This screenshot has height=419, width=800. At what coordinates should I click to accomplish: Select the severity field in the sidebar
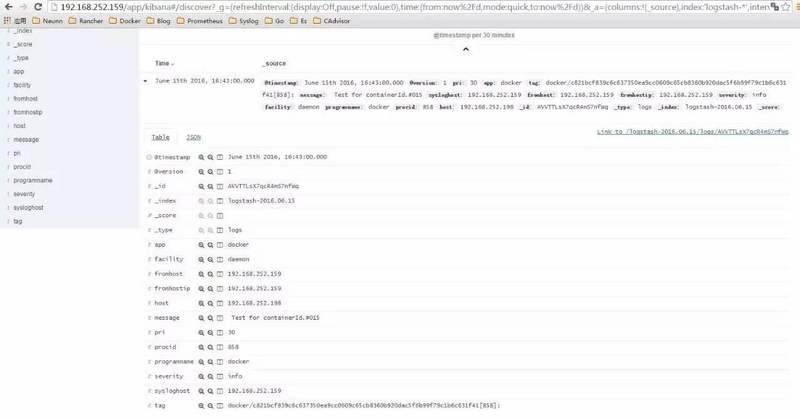point(24,194)
